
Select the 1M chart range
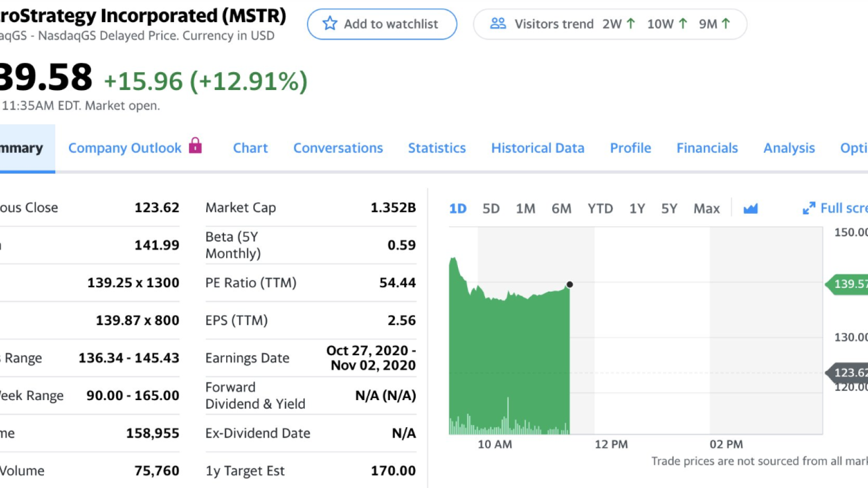525,209
